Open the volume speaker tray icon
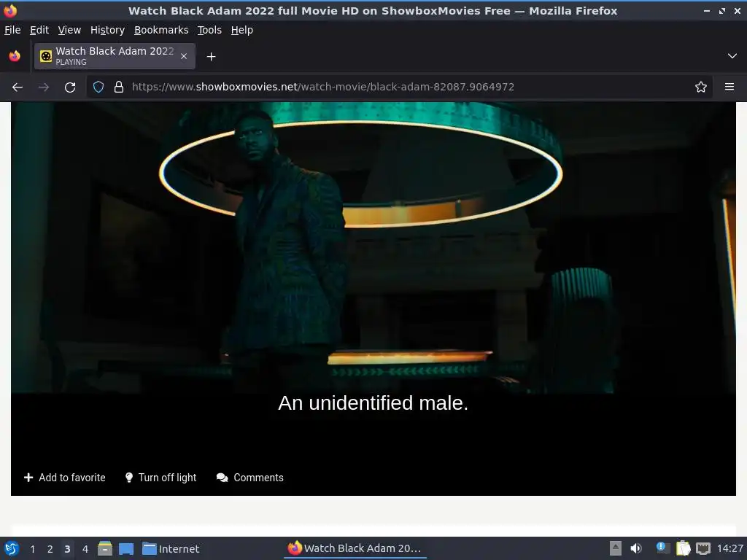This screenshot has height=560, width=747. 635,548
